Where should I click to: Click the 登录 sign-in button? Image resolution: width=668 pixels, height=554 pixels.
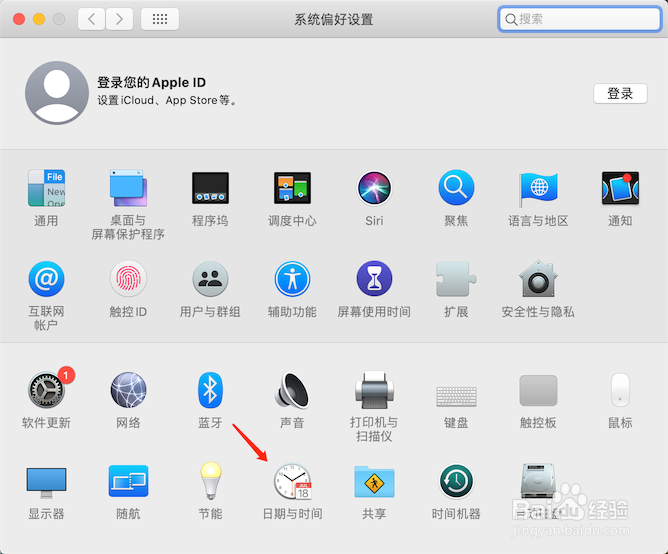coord(620,93)
